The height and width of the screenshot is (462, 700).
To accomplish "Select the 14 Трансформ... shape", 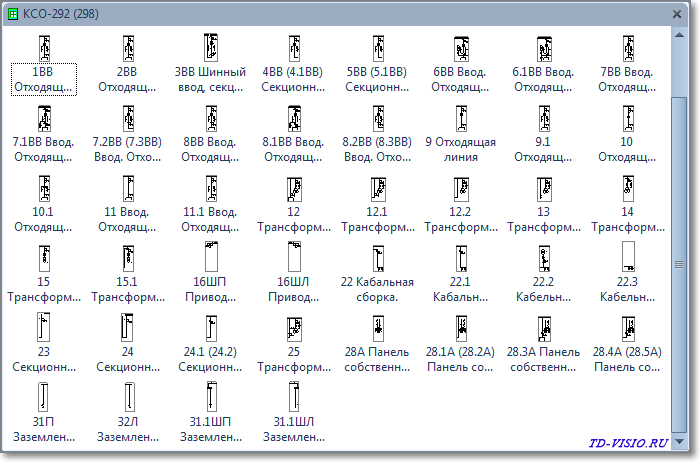I will click(x=628, y=204).
